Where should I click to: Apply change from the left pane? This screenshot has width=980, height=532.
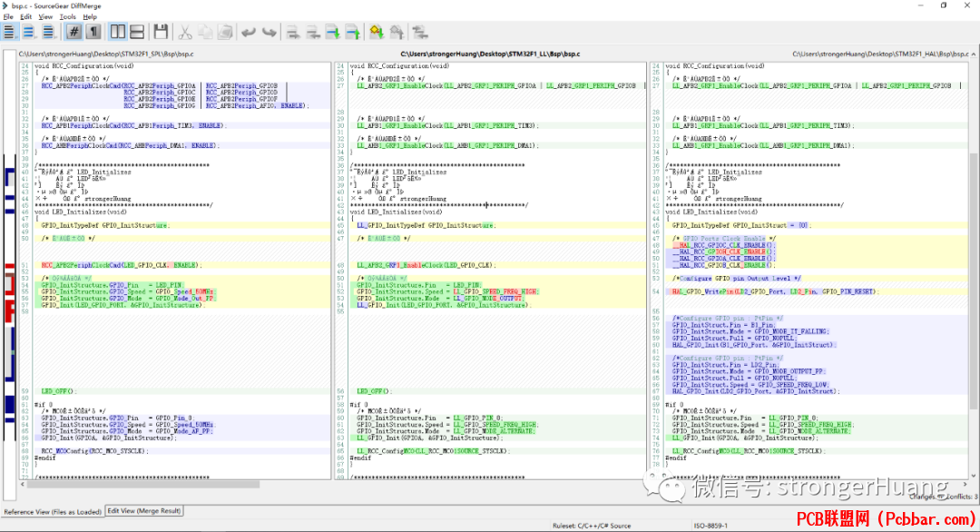click(292, 32)
